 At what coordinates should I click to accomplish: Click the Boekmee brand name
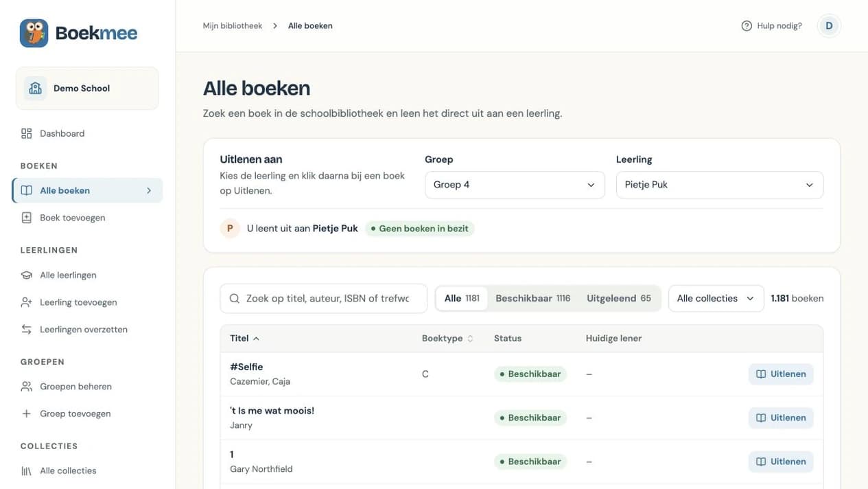(97, 33)
